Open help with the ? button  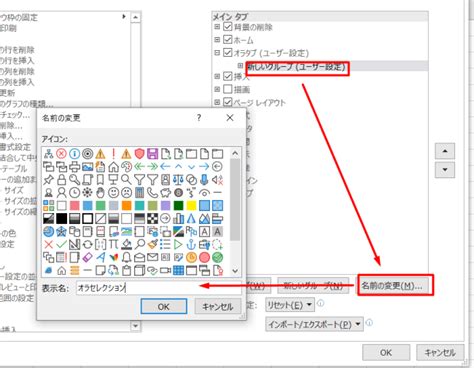[199, 117]
